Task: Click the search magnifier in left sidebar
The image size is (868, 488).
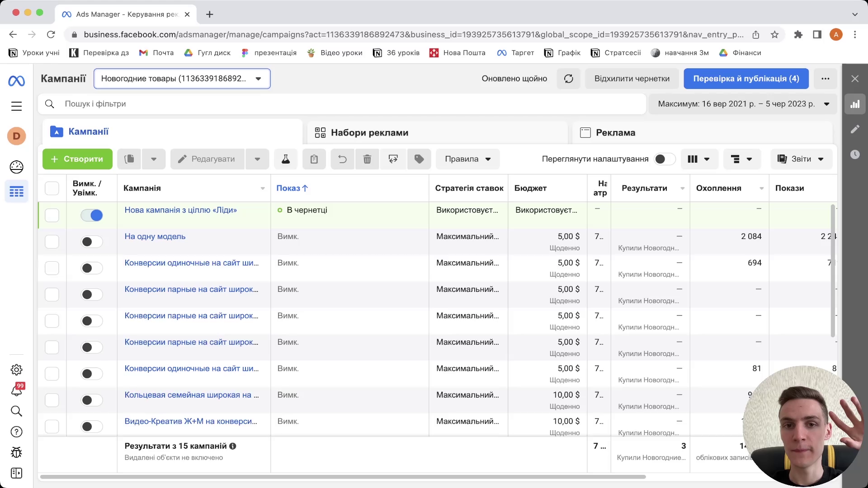Action: 16,411
